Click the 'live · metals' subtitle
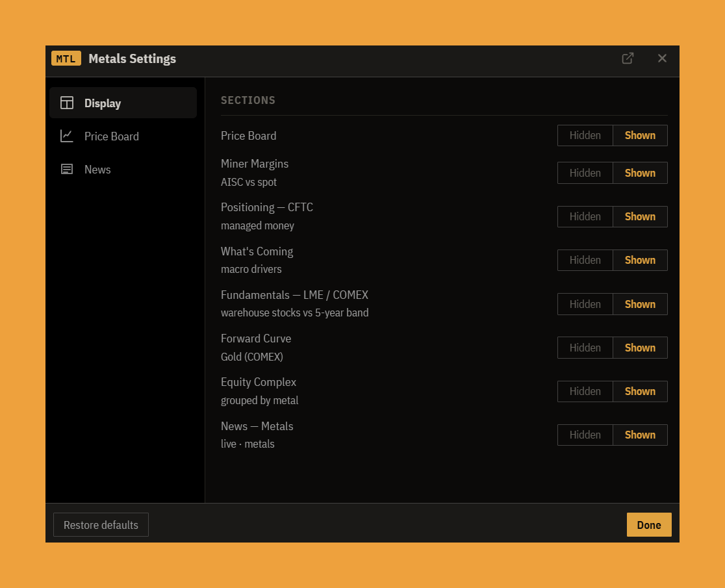Screen dimensions: 725x588 (248, 444)
